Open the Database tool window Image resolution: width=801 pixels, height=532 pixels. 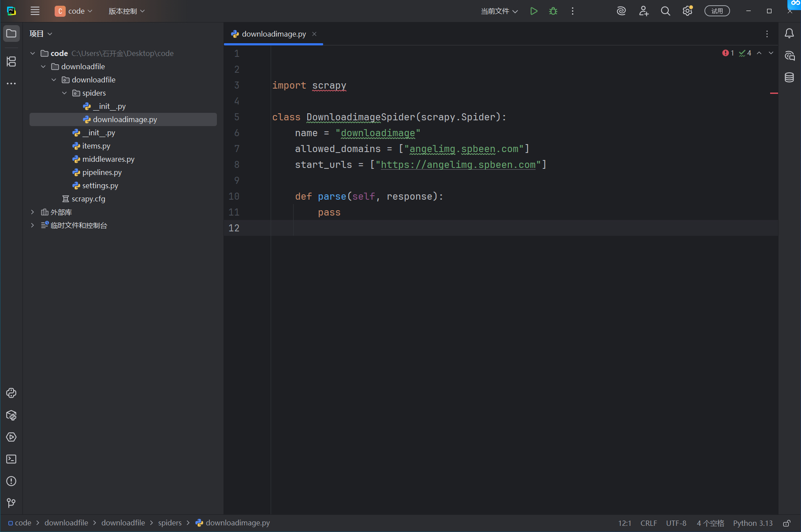(789, 78)
